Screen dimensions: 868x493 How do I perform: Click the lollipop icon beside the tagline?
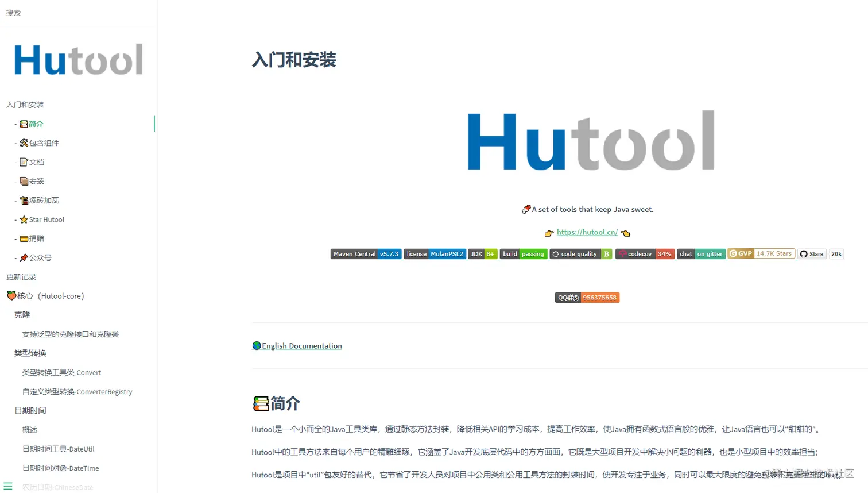526,209
